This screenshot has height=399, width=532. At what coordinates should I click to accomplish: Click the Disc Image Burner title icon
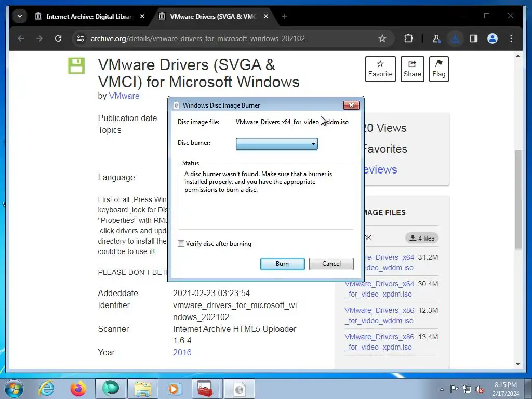pyautogui.click(x=177, y=105)
